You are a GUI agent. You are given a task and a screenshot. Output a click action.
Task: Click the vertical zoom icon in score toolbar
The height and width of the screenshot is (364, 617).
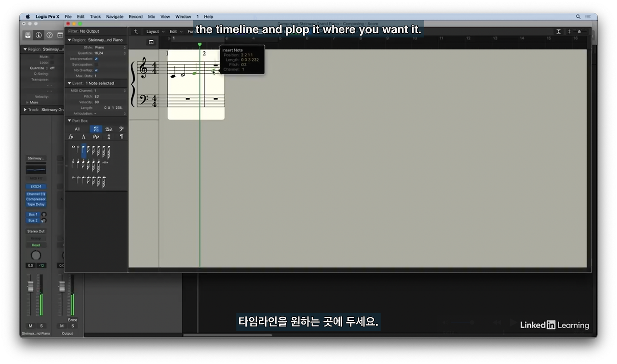569,31
